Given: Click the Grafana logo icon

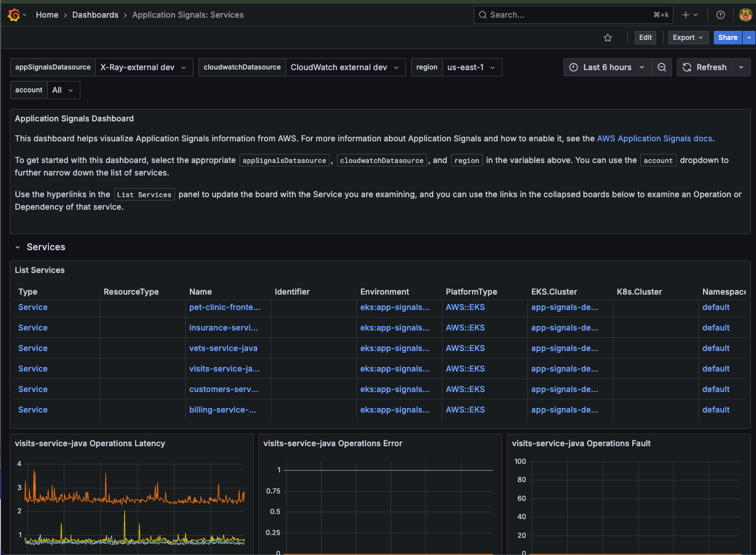Looking at the screenshot, I should [14, 15].
